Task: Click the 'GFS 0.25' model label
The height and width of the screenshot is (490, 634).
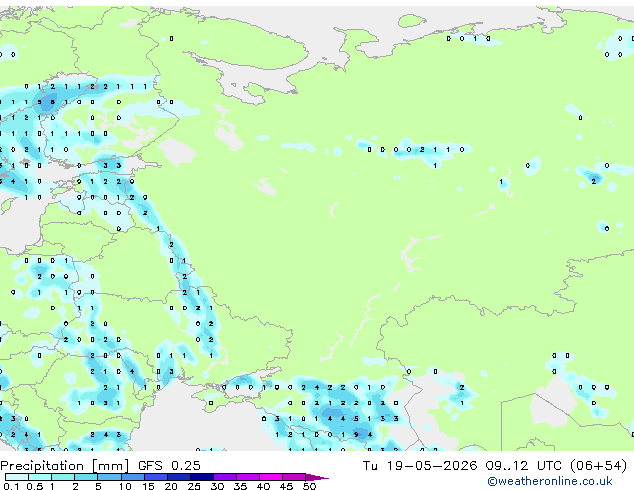Action: pyautogui.click(x=169, y=466)
